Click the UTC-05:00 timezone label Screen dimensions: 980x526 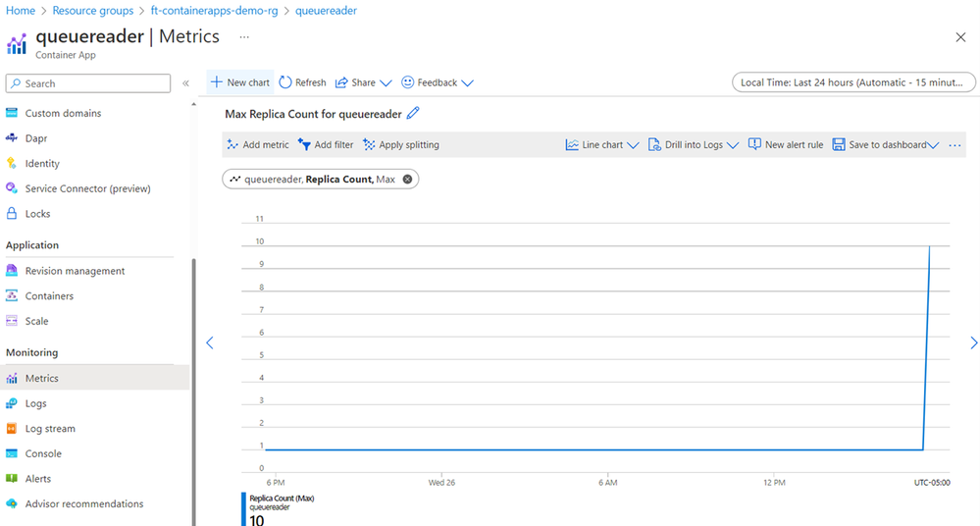coord(932,482)
